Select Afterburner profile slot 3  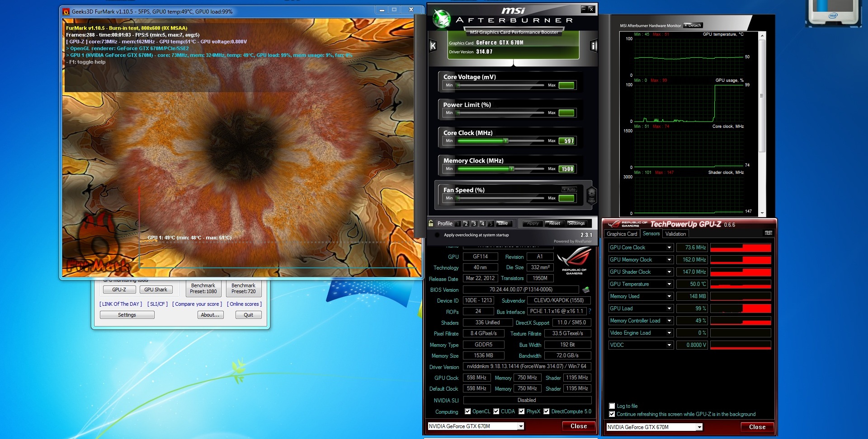tap(474, 224)
